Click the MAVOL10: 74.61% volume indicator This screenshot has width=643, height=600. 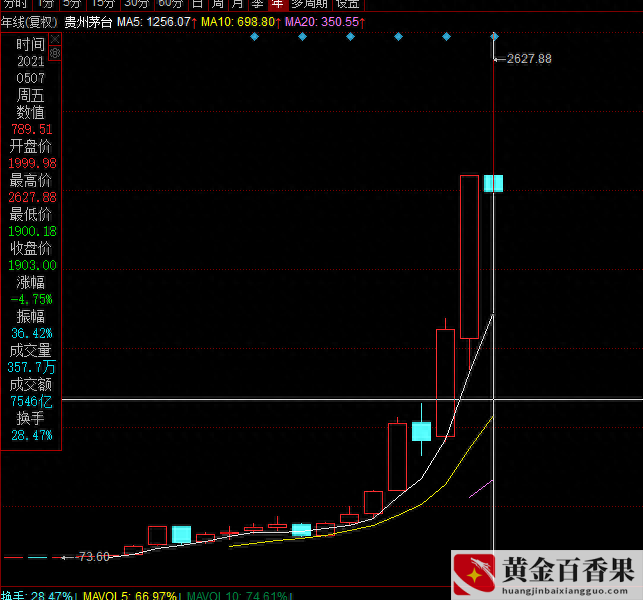click(x=239, y=595)
